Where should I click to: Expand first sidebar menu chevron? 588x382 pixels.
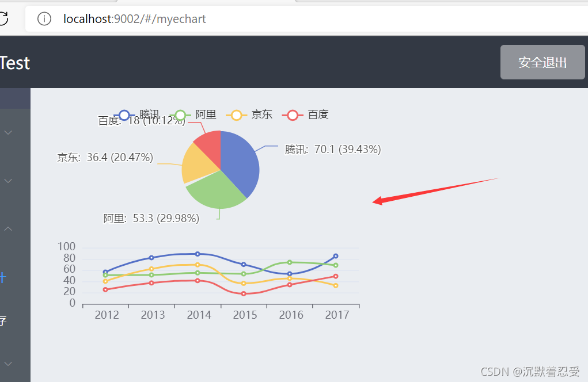8,132
